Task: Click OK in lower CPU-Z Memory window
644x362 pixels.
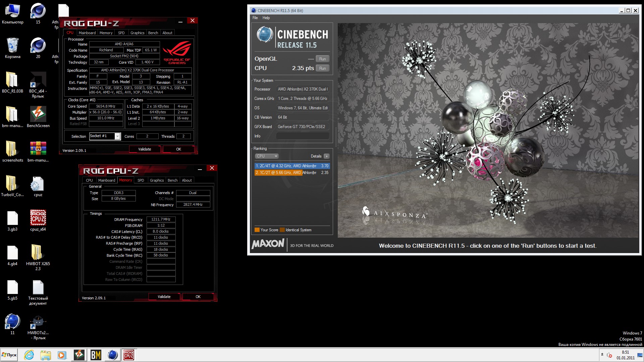Action: pyautogui.click(x=198, y=297)
